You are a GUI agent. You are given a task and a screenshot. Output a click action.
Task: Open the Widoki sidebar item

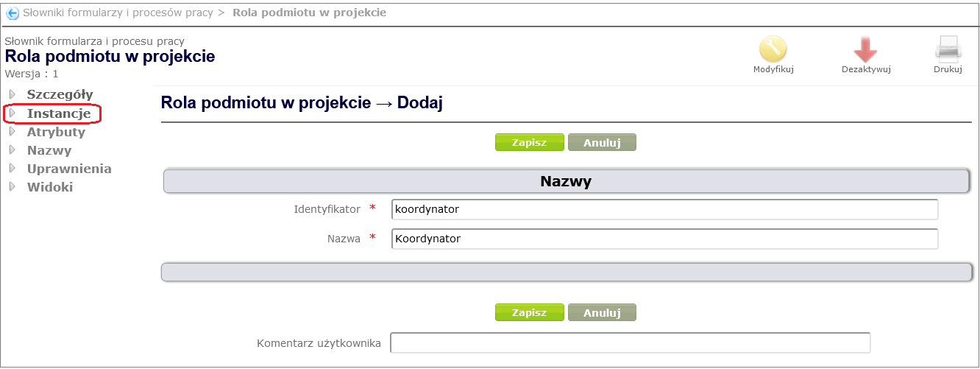point(50,187)
